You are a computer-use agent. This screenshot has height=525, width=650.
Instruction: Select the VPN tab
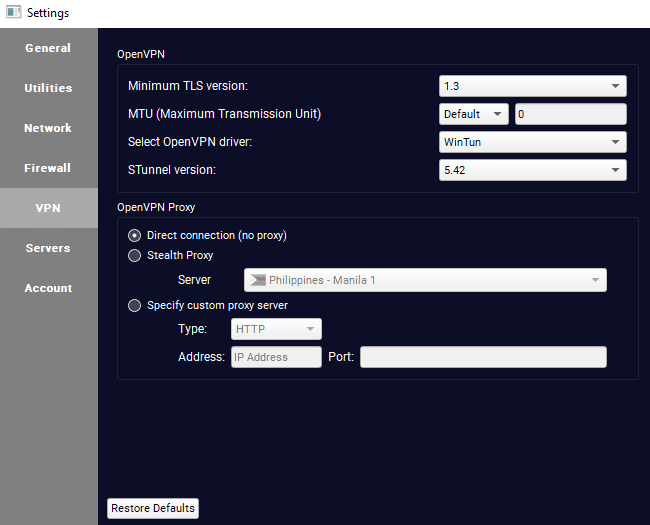(x=48, y=208)
